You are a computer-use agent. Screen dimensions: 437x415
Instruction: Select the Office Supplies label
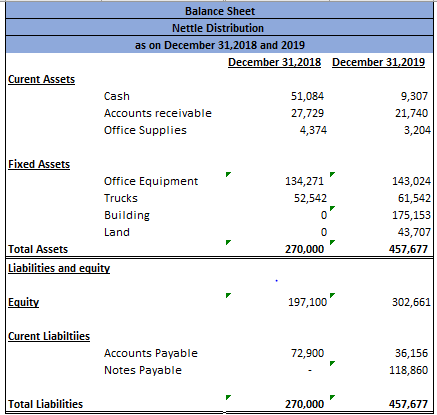[x=145, y=130]
